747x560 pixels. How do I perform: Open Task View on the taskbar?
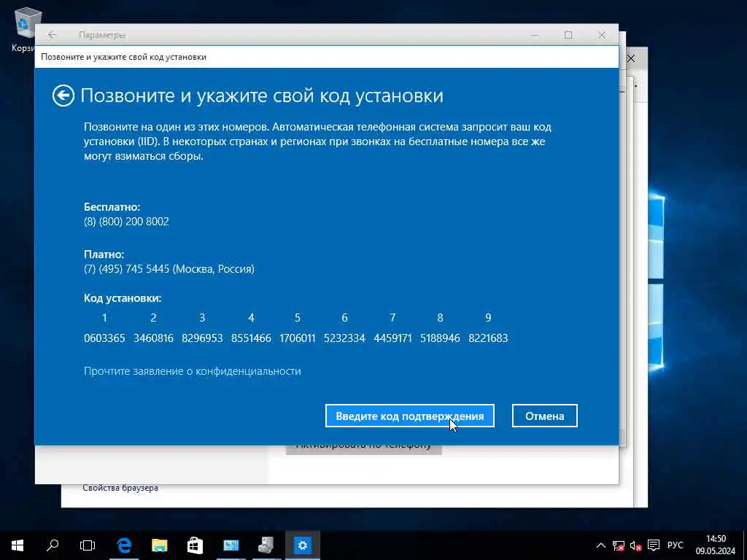[88, 545]
